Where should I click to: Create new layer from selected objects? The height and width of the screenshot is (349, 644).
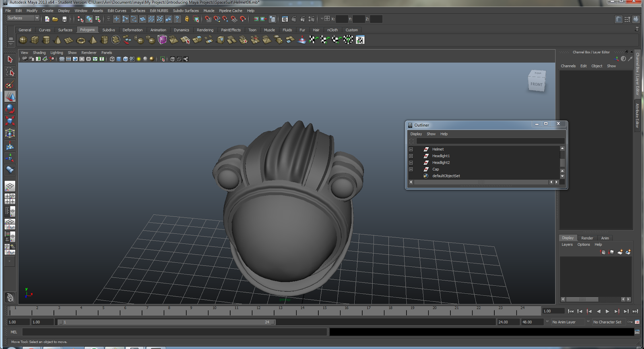(628, 252)
